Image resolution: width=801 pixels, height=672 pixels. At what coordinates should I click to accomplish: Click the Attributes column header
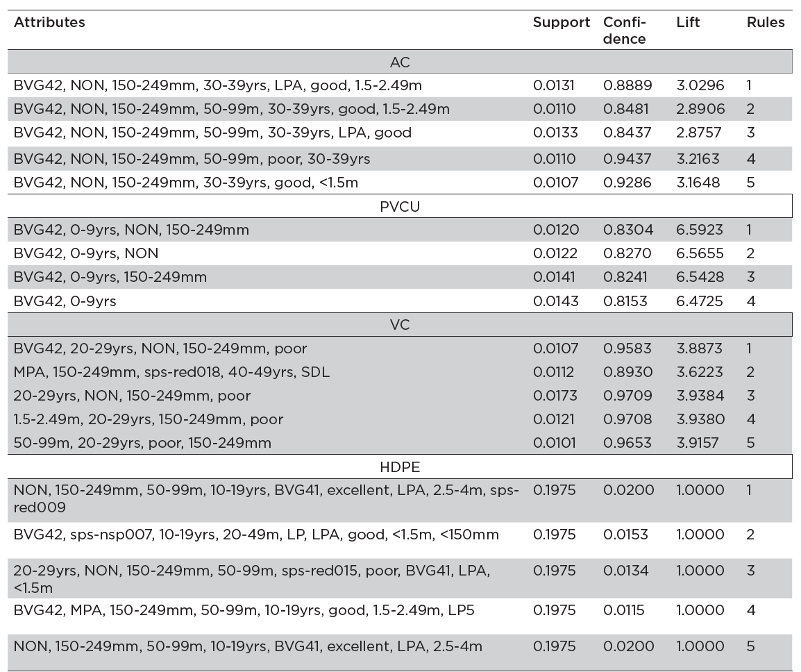click(49, 22)
